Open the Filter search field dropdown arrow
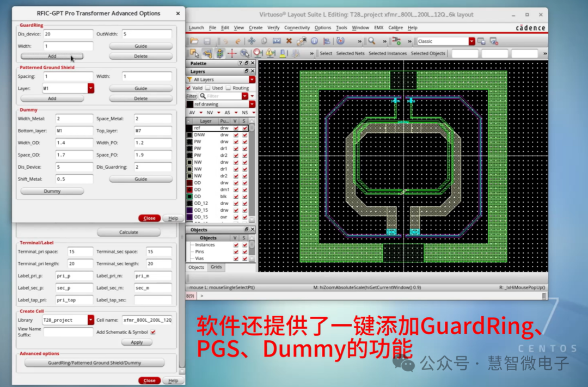The image size is (588, 387). point(245,96)
